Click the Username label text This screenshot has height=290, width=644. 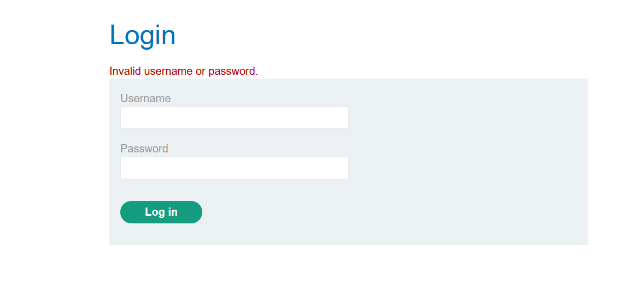coord(145,98)
